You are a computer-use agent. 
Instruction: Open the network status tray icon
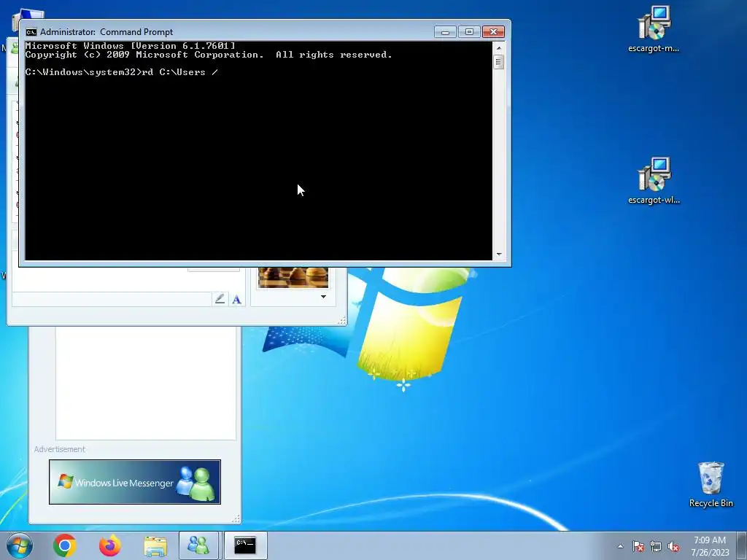656,546
